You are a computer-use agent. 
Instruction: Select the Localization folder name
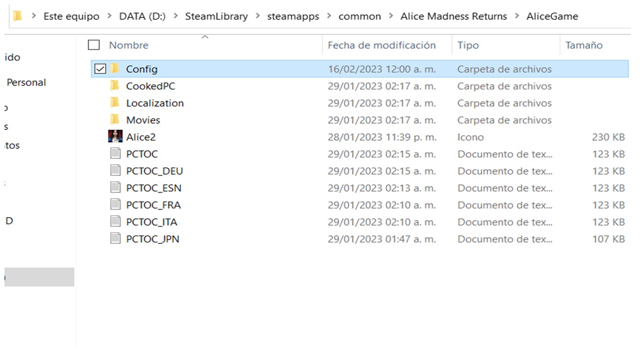coord(155,103)
